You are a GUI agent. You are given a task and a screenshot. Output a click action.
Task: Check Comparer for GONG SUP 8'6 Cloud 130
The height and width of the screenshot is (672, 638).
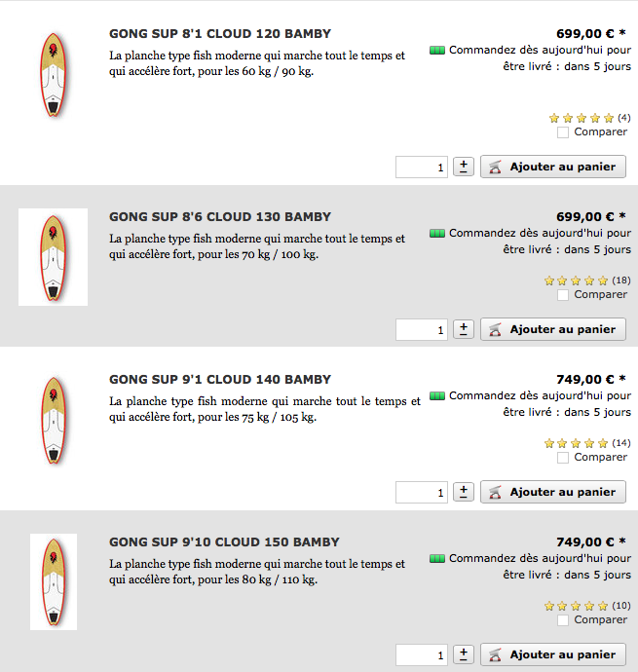click(563, 295)
